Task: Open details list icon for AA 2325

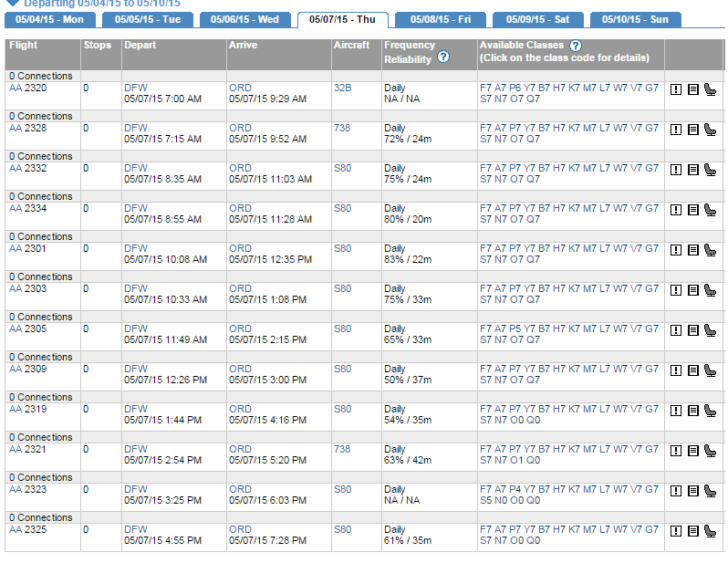Action: (x=693, y=531)
